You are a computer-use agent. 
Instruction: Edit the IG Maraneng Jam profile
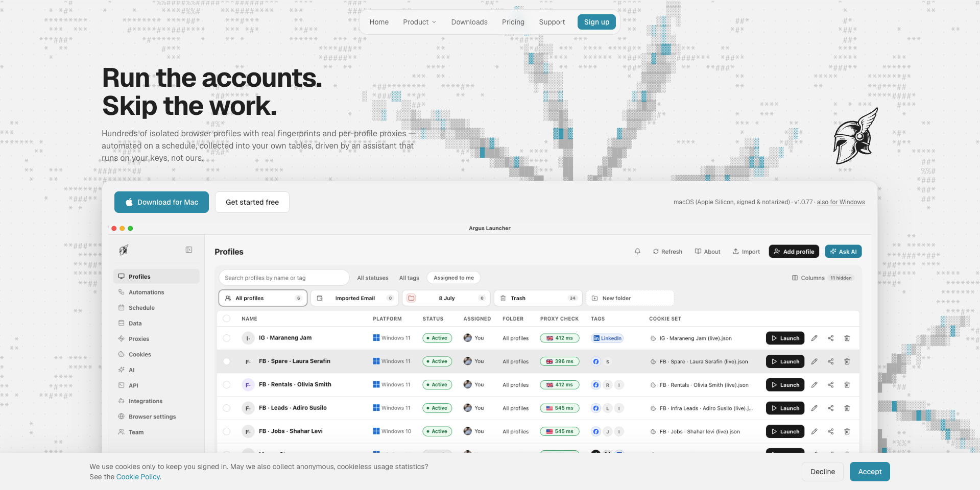click(x=815, y=338)
